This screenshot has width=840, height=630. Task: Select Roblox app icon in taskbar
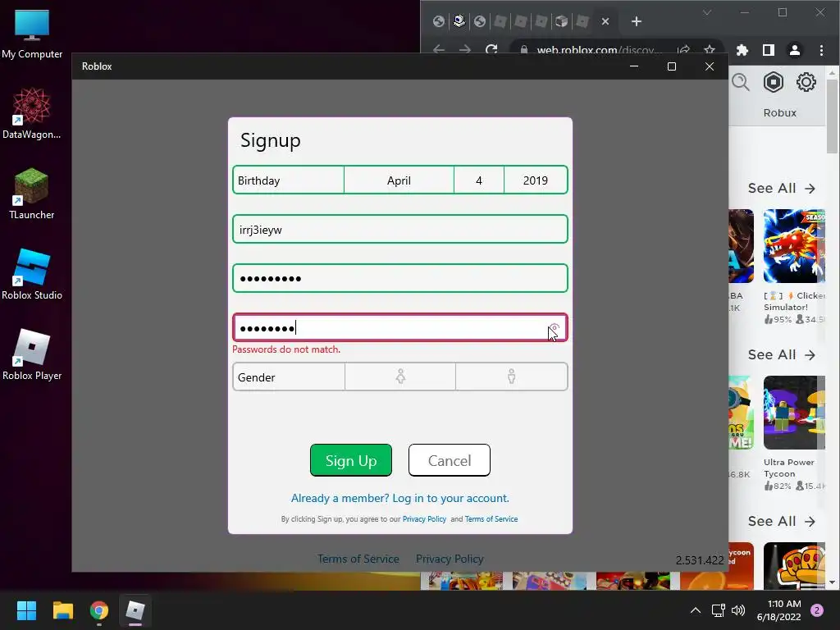135,610
